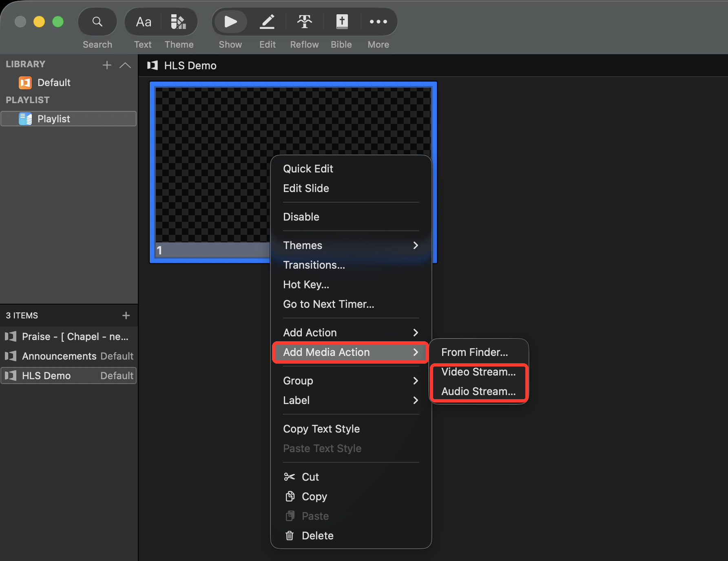Screen dimensions: 728x561
Task: Open the Bible panel
Action: pyautogui.click(x=342, y=22)
